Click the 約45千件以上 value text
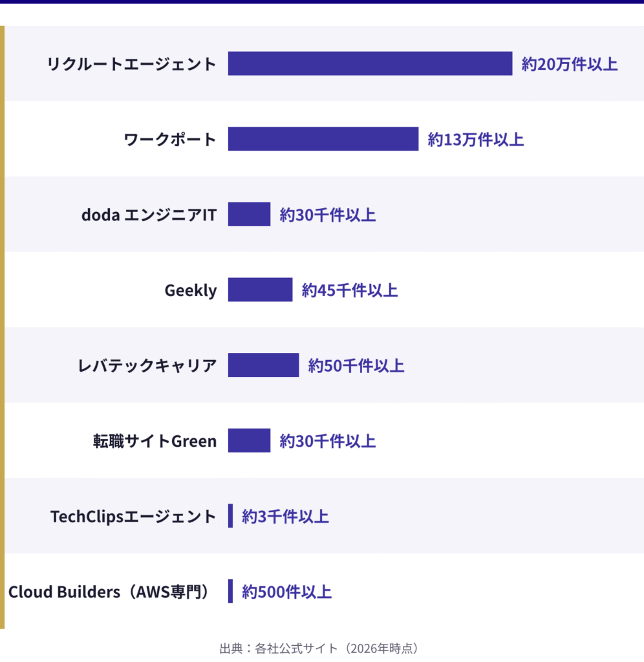Viewport: 644px width, 662px height. 349,290
